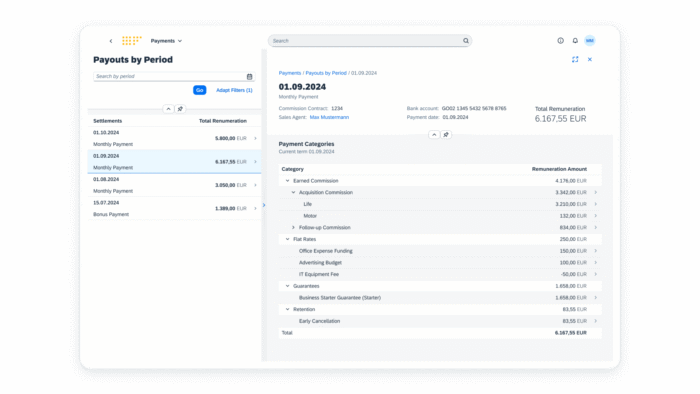Collapse the Flat Rates node
This screenshot has height=394, width=700.
pos(288,239)
